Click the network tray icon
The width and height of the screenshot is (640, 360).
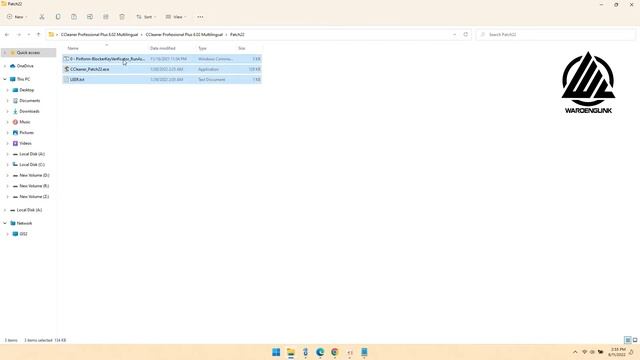[x=584, y=352]
